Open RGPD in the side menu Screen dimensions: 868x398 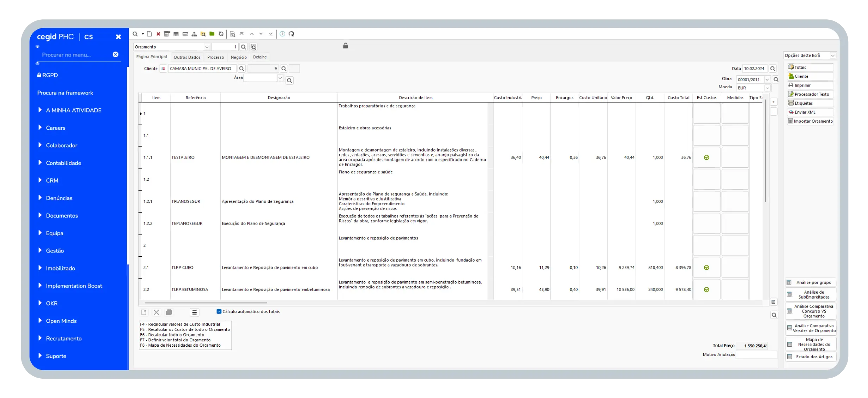pyautogui.click(x=48, y=75)
